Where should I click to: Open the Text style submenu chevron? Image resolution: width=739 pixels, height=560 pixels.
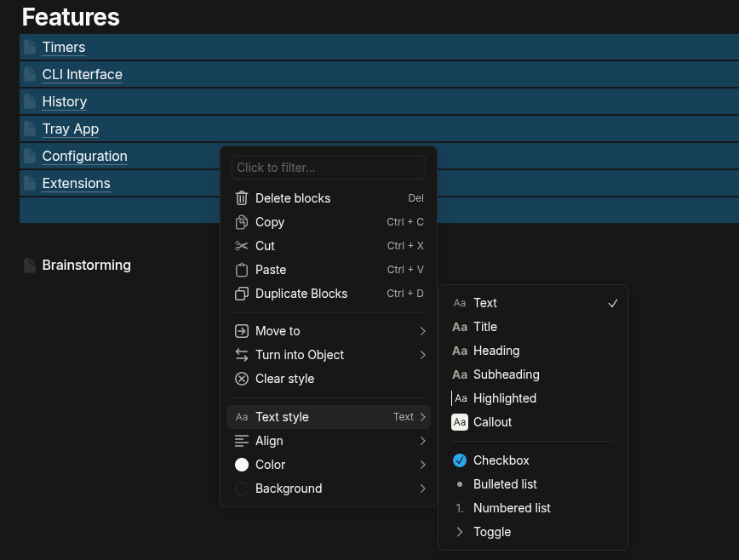coord(423,417)
